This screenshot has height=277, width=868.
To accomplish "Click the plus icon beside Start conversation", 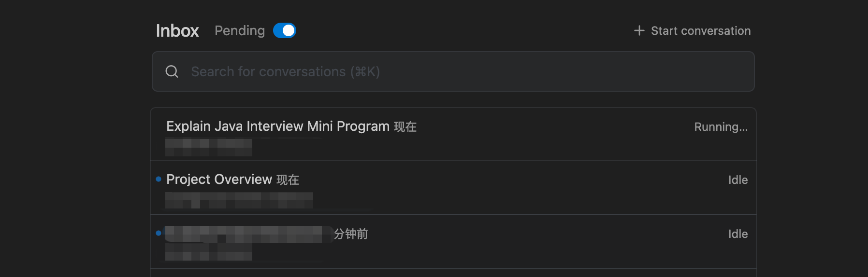I will click(x=639, y=30).
